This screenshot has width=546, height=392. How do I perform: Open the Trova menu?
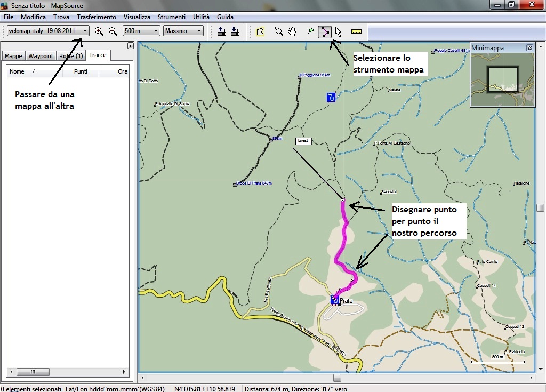coord(61,17)
